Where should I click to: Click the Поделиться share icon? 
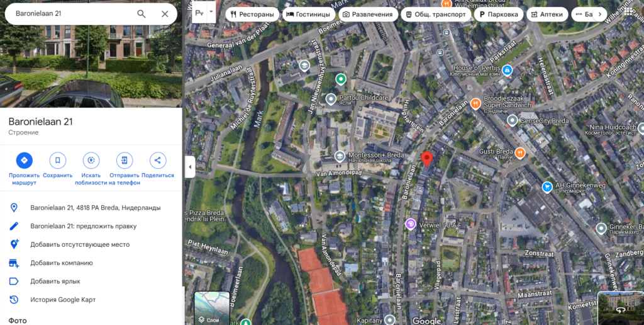click(158, 161)
